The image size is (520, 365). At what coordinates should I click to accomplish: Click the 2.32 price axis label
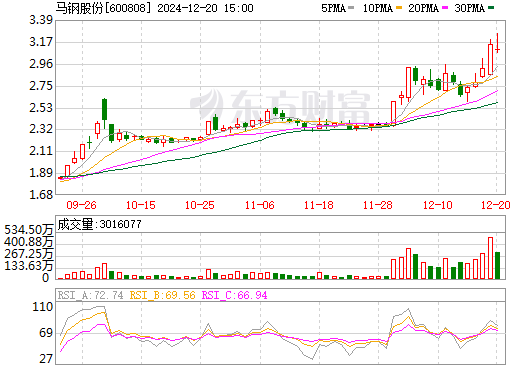pyautogui.click(x=41, y=129)
